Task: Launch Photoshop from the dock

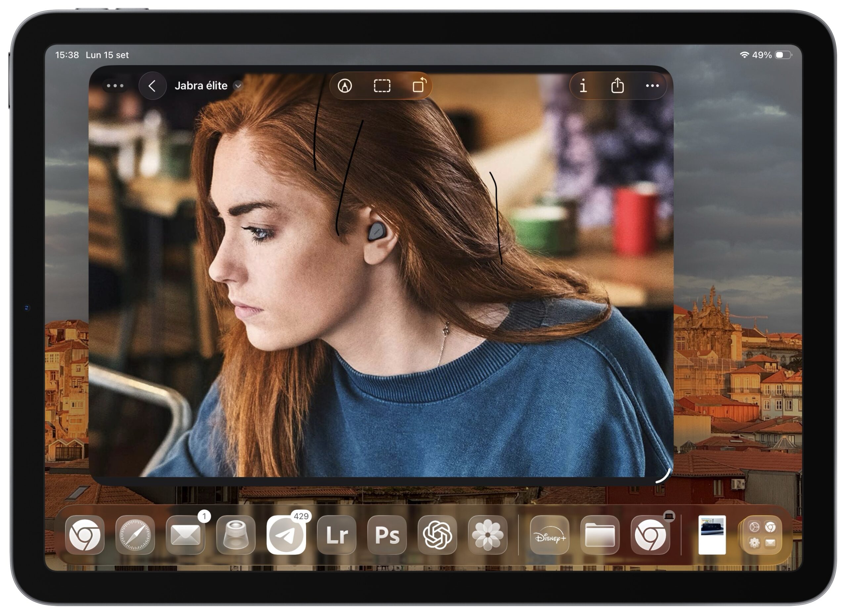Action: (x=387, y=535)
